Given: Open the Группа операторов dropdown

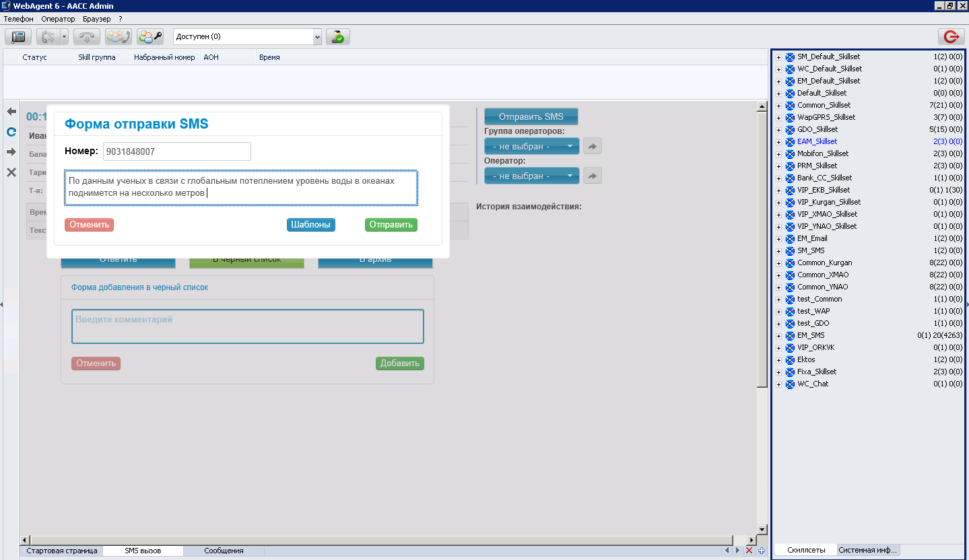Looking at the screenshot, I should 532,146.
